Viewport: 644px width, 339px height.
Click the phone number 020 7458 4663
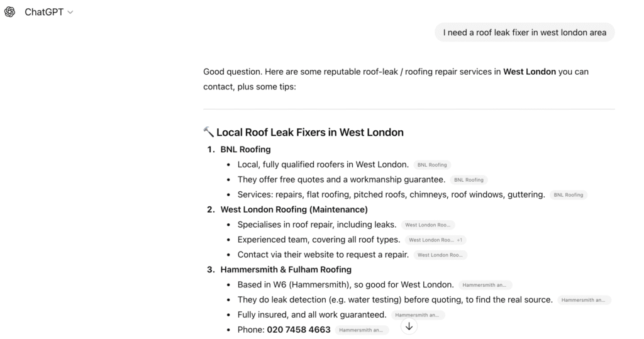pyautogui.click(x=299, y=330)
